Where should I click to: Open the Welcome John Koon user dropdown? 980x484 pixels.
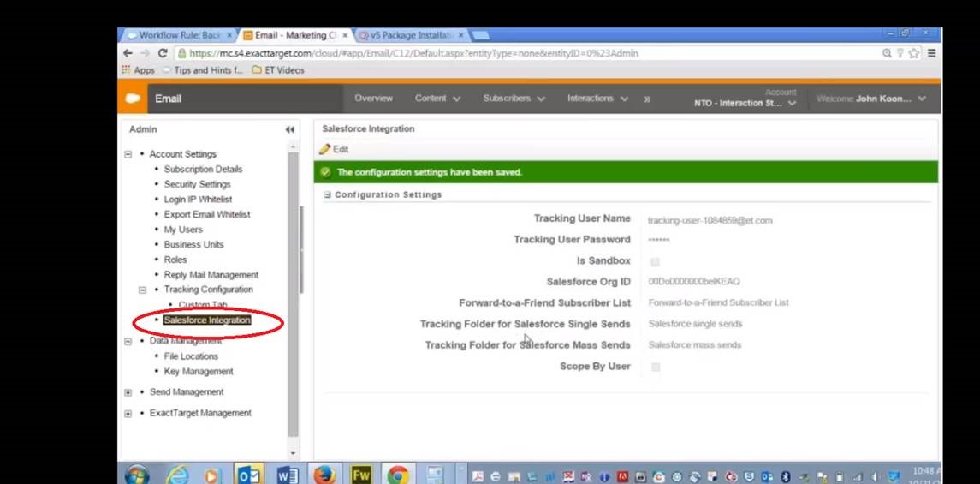point(870,99)
